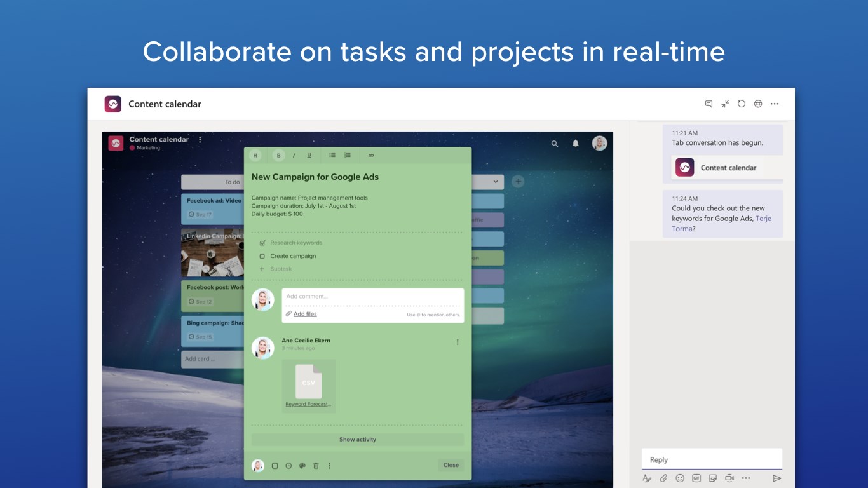Open options for Ane Cecilie Ekern's comment
This screenshot has height=488, width=868.
point(458,342)
